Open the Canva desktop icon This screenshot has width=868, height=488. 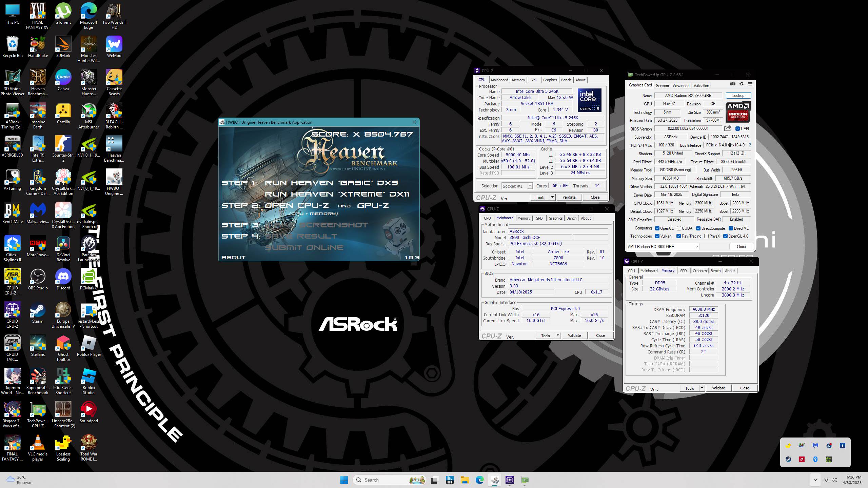(x=63, y=80)
